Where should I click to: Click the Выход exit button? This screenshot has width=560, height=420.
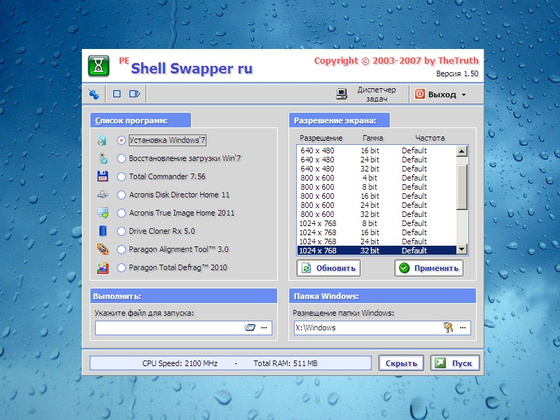click(x=440, y=94)
